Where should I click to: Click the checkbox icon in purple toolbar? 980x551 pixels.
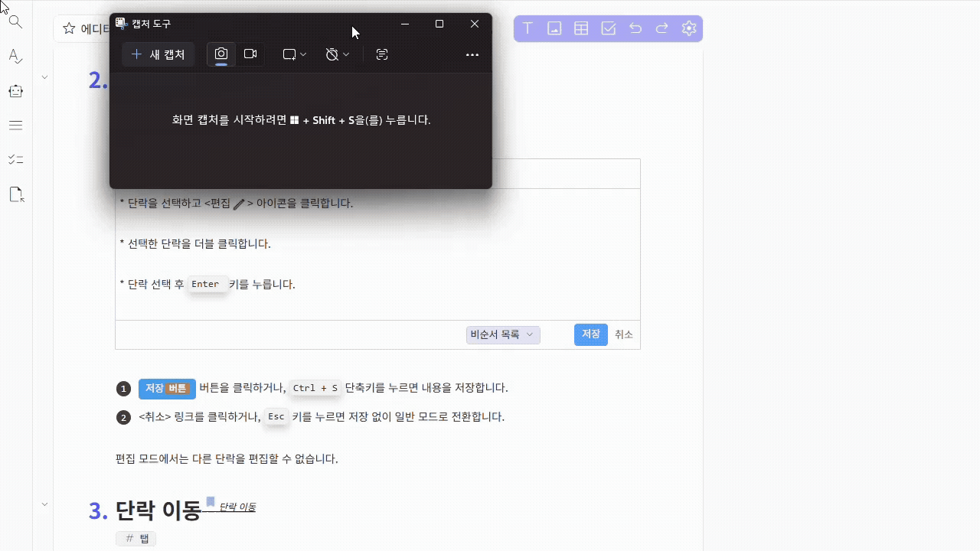coord(609,29)
